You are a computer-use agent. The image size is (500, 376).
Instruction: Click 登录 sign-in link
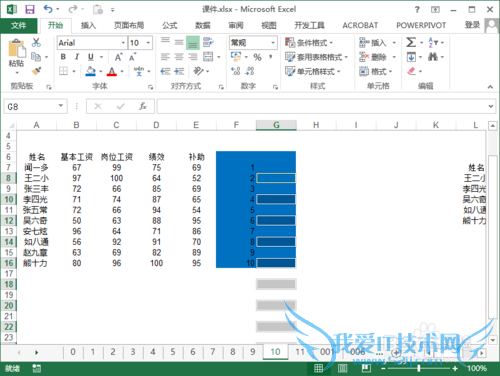[472, 25]
